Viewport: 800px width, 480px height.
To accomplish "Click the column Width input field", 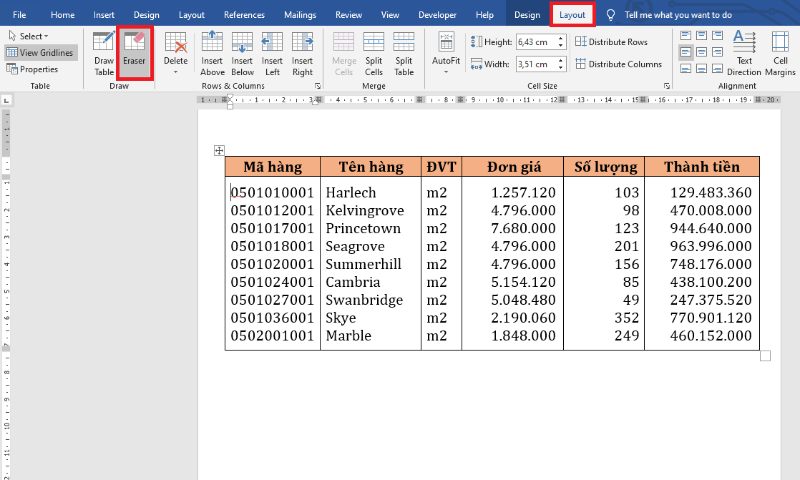I will pos(536,64).
